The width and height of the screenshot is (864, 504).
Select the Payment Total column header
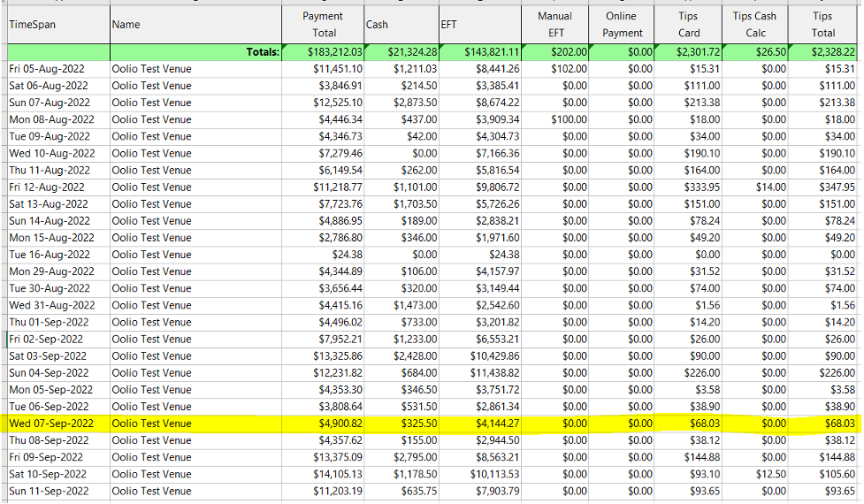pyautogui.click(x=322, y=25)
